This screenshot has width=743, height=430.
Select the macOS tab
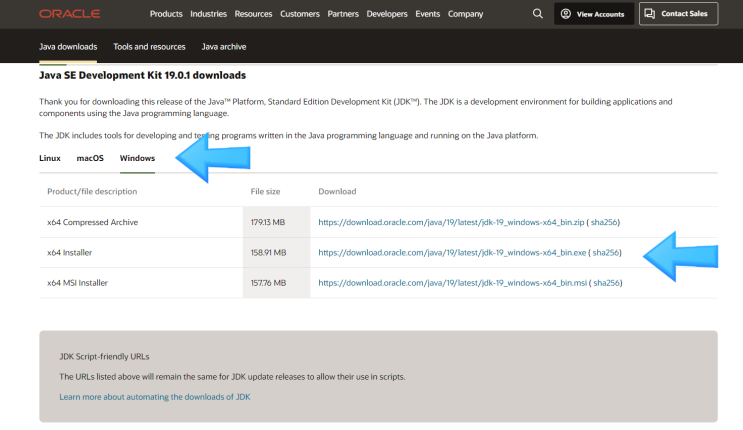(x=90, y=158)
